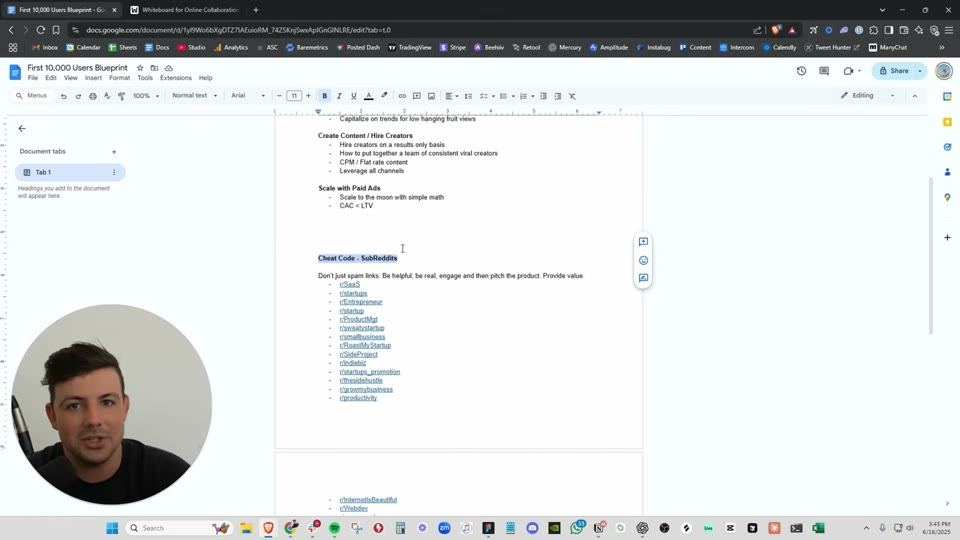Open the highlight color picker
The height and width of the screenshot is (540, 960).
pos(384,96)
